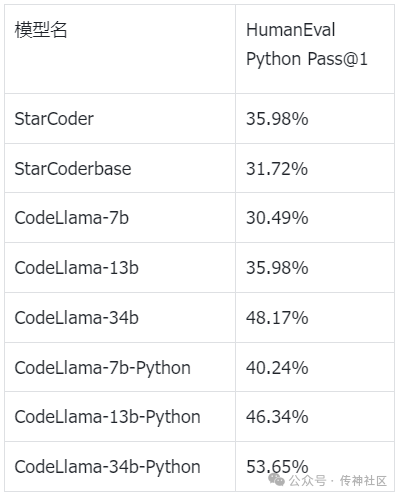Screen dimensions: 400x497
Task: Click the 46.34% score value
Action: coord(277,417)
